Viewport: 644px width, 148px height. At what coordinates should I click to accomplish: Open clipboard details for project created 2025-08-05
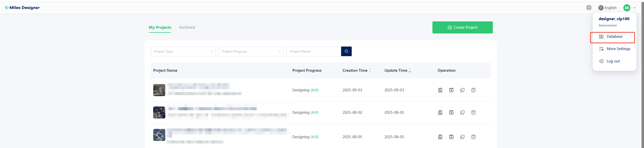click(x=440, y=137)
